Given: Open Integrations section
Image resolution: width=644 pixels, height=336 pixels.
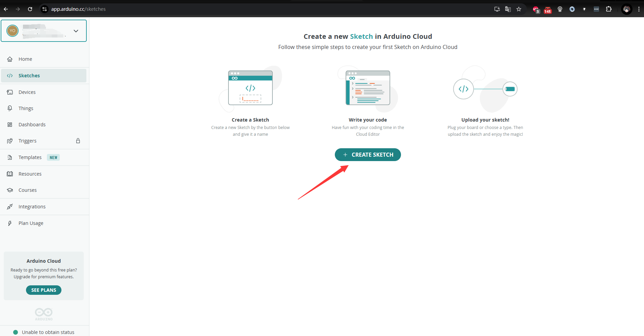Looking at the screenshot, I should [44, 207].
